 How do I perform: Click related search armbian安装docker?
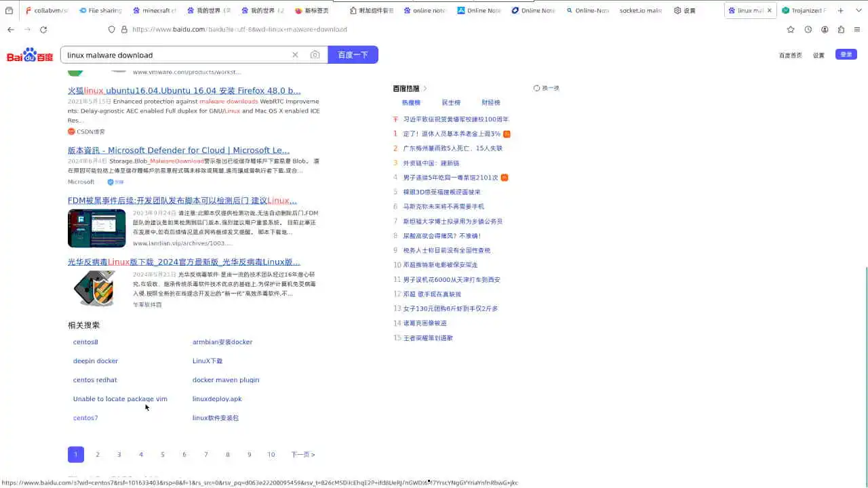[222, 342]
